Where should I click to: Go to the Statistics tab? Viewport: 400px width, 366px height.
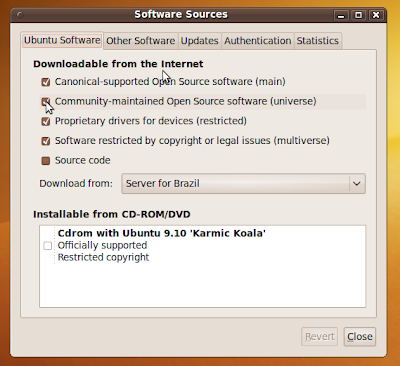tap(317, 41)
